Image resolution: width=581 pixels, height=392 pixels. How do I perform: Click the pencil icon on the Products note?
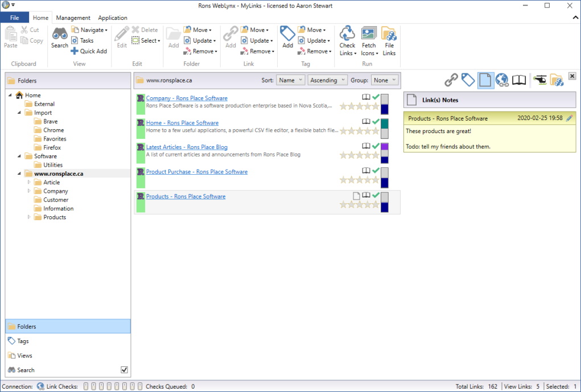[570, 118]
